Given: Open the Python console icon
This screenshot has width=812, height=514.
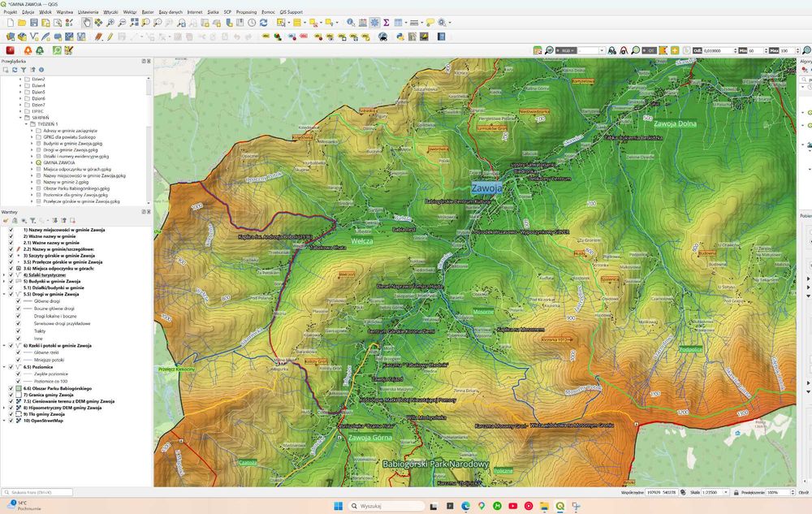Looking at the screenshot, I should point(400,37).
